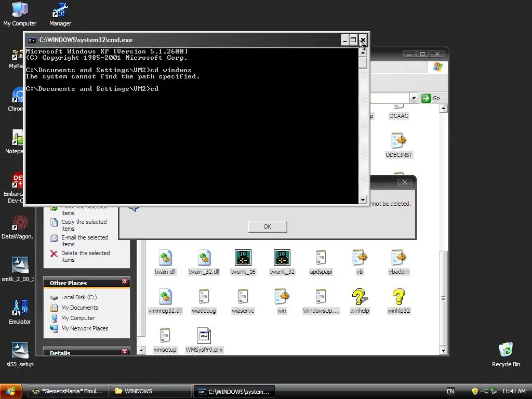
Task: Close the error dialog with X
Action: tap(404, 182)
